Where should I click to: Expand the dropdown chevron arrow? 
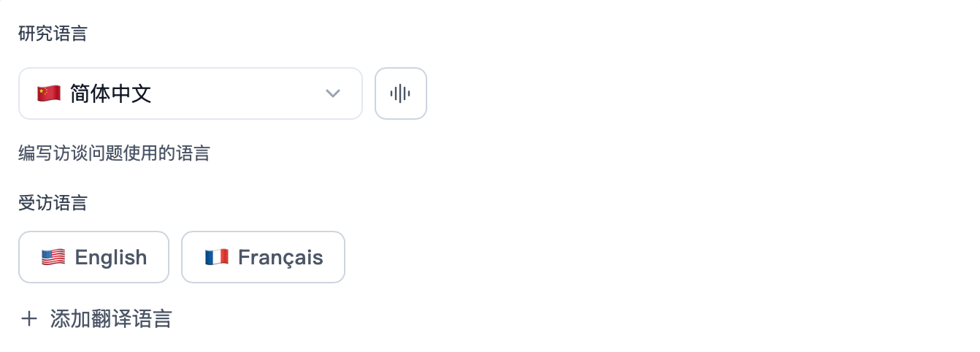(333, 93)
